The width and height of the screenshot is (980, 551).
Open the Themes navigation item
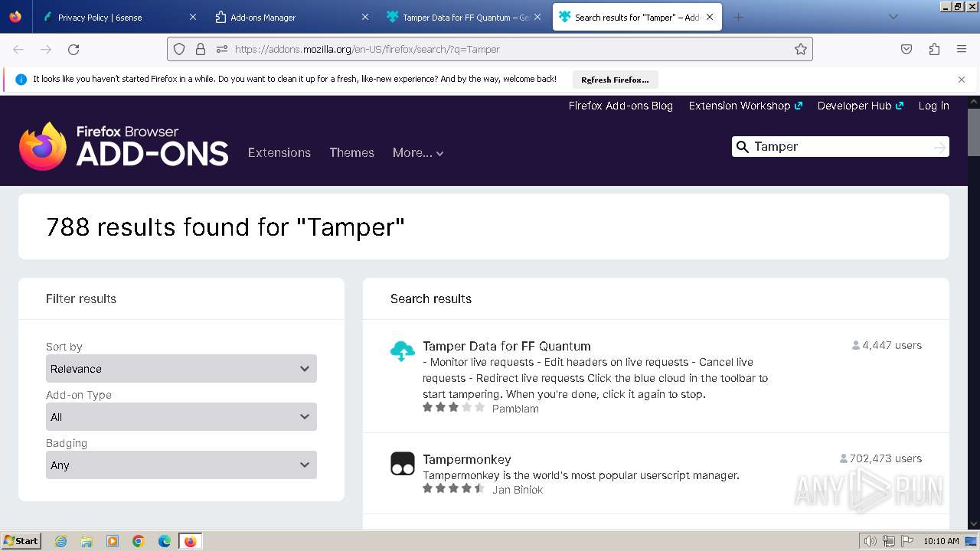352,153
